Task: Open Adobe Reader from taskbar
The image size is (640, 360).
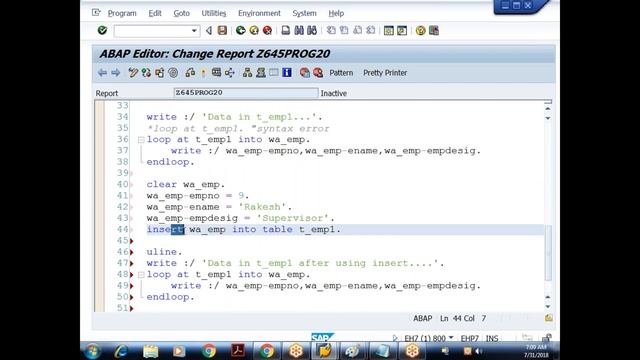Action: [x=238, y=351]
